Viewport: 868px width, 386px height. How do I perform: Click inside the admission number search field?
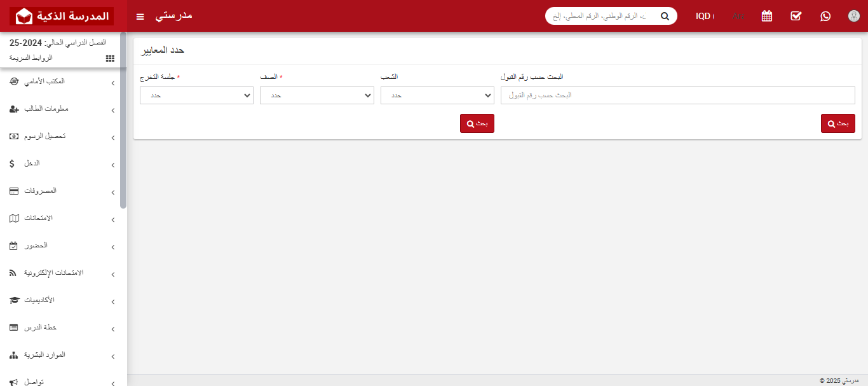(677, 95)
